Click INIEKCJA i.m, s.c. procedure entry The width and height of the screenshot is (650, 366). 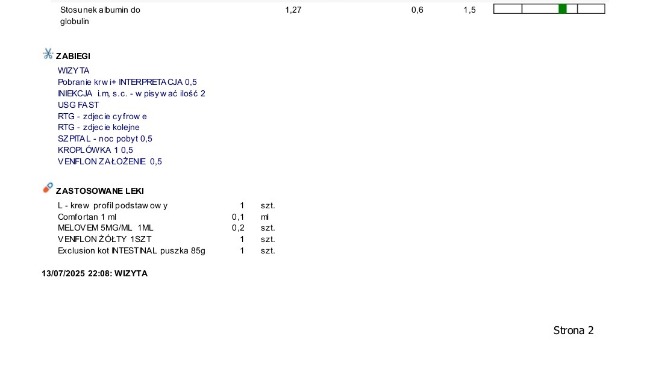131,94
